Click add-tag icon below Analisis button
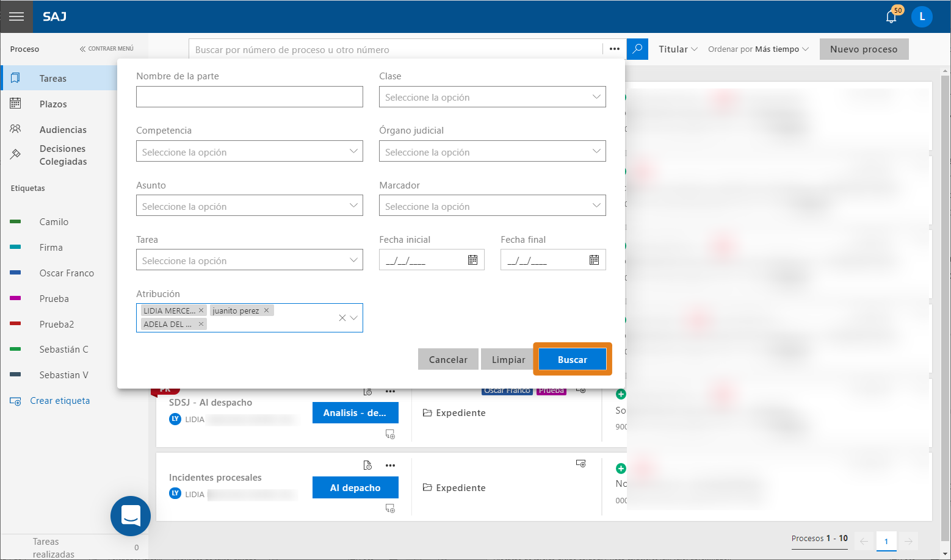Viewport: 951px width, 560px height. point(390,434)
